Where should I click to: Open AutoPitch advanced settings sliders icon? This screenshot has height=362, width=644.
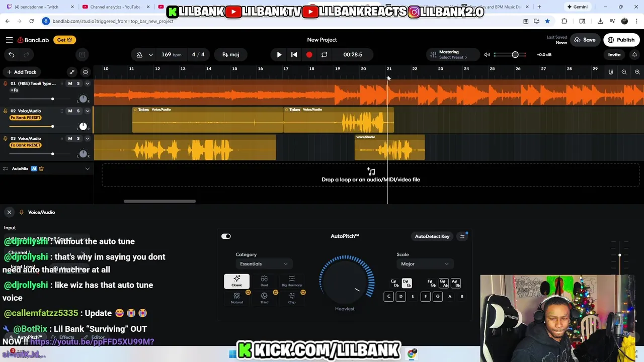coord(462,236)
